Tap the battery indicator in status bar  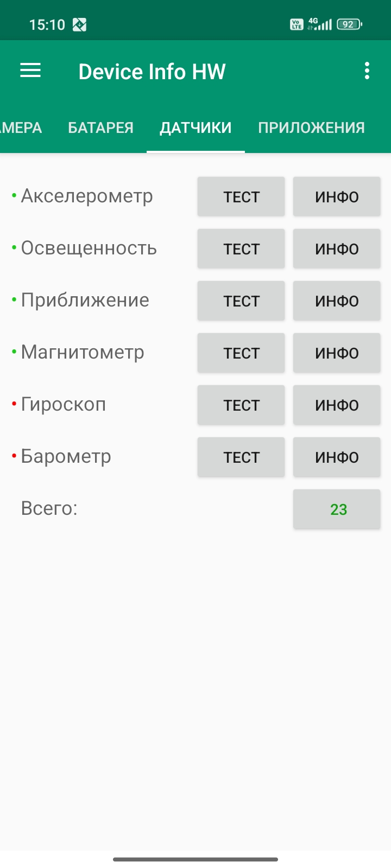tap(349, 24)
